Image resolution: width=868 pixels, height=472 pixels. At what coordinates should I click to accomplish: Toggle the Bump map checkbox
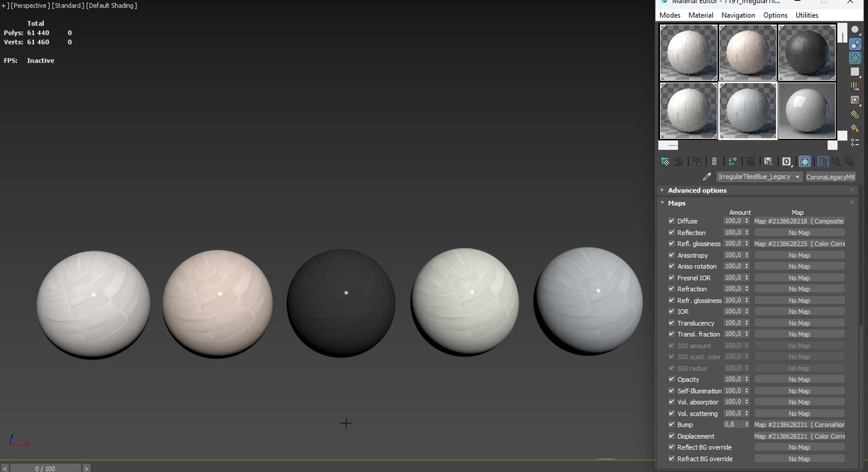click(x=671, y=425)
